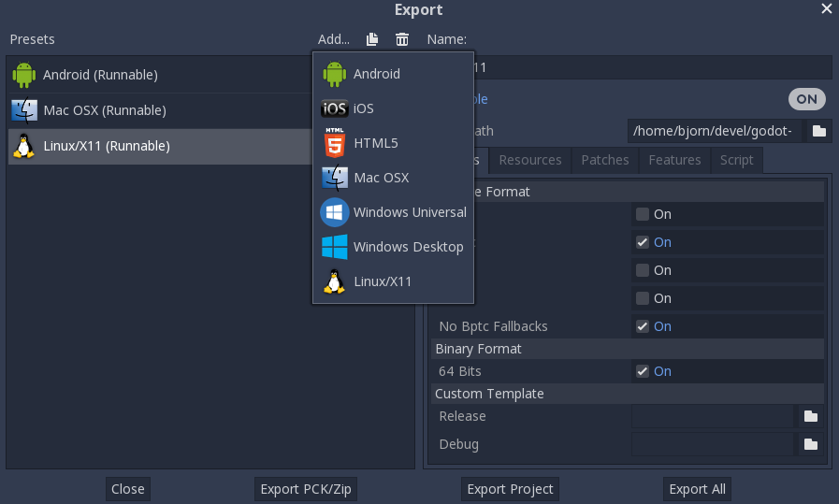
Task: Click the Export All button
Action: click(x=697, y=489)
